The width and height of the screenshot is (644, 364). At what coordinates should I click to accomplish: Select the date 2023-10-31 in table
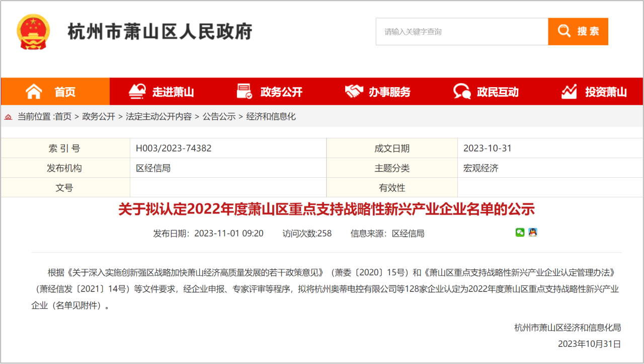pos(488,149)
